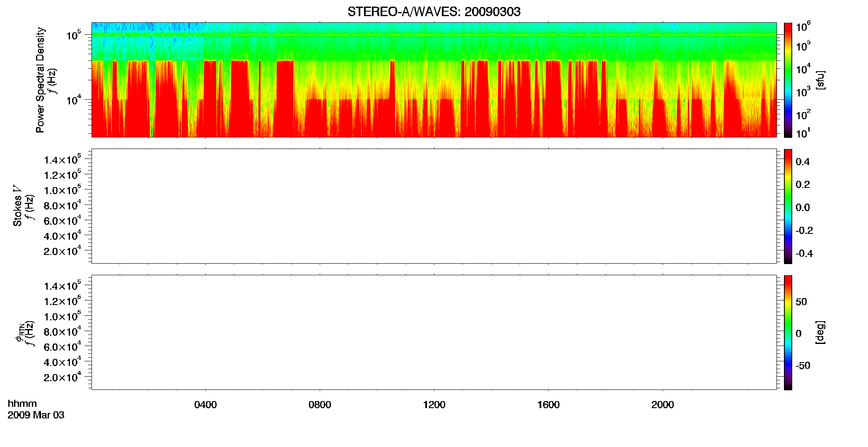Screen dimensions: 868x447
Task: Click the 1600 time tick label
Action: [x=548, y=405]
